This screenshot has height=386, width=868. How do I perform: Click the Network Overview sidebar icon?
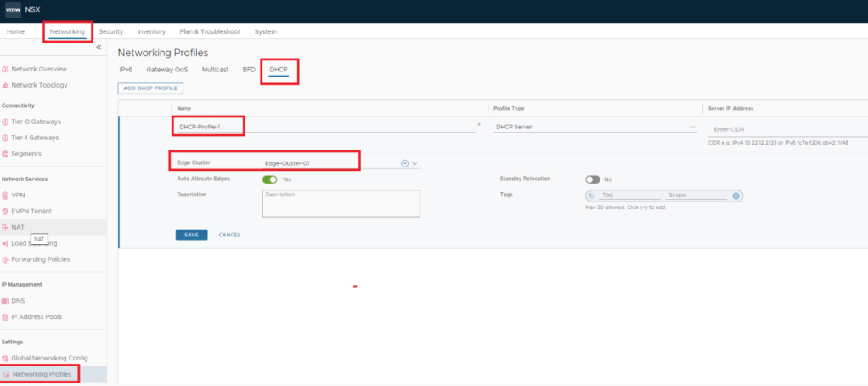6,69
